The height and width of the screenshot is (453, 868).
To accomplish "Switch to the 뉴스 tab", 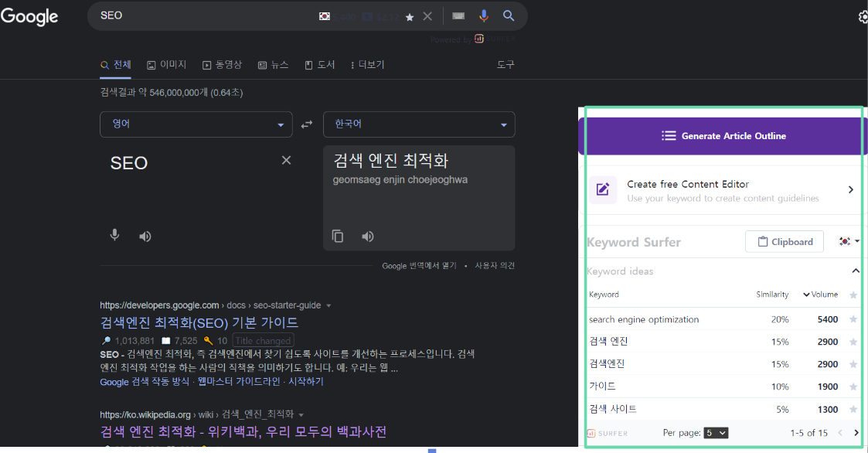I will (274, 65).
